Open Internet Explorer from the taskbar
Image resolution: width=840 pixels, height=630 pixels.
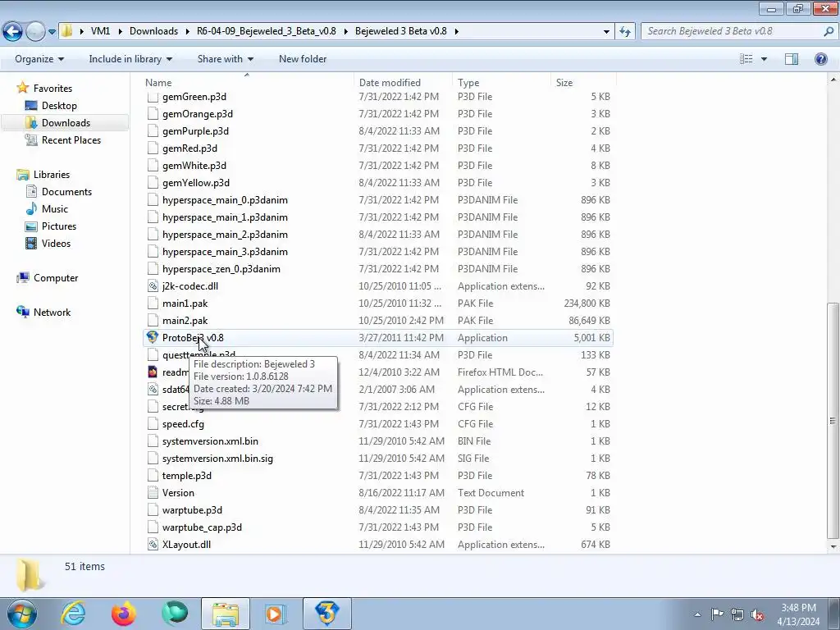(x=73, y=614)
